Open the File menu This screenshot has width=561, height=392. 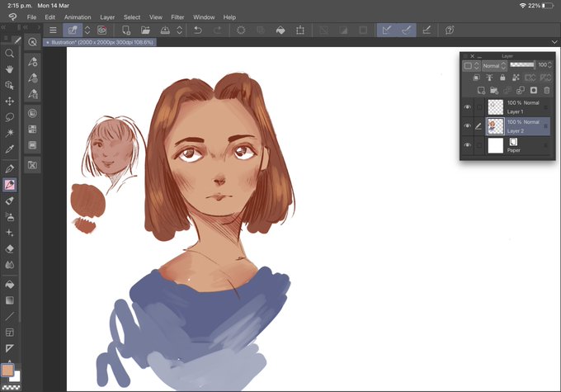[31, 17]
